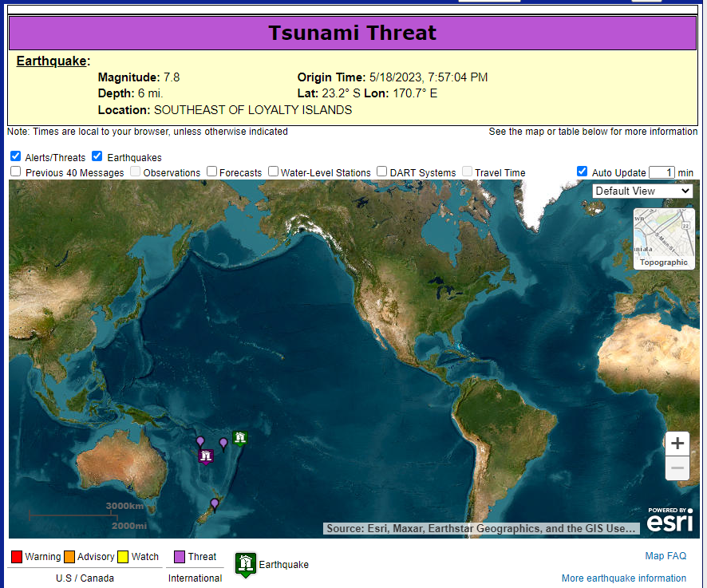
Task: Enable the Forecasts checkbox
Action: (211, 172)
